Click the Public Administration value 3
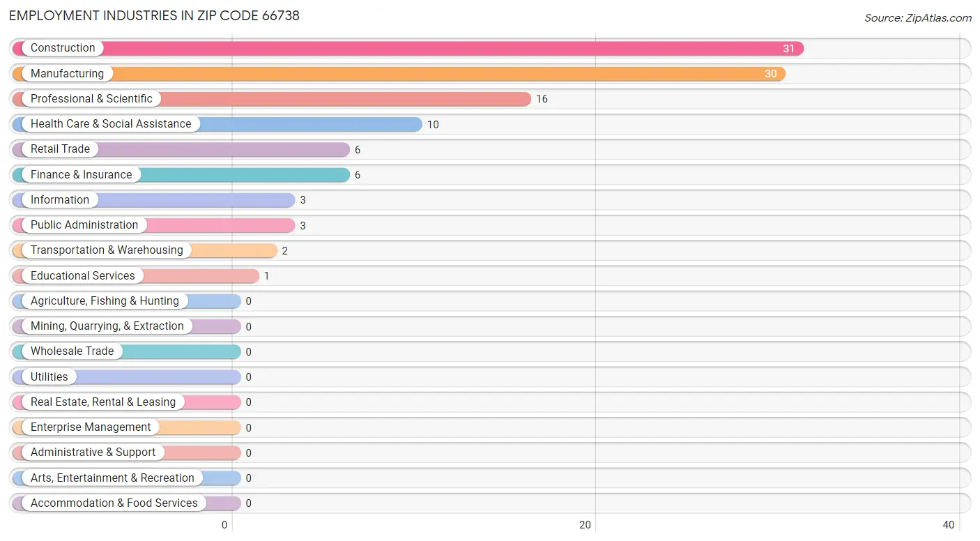980x541 pixels. [x=303, y=226]
